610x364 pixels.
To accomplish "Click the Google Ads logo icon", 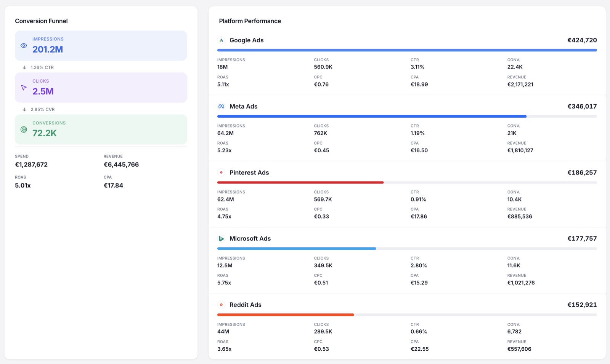I will [x=221, y=40].
